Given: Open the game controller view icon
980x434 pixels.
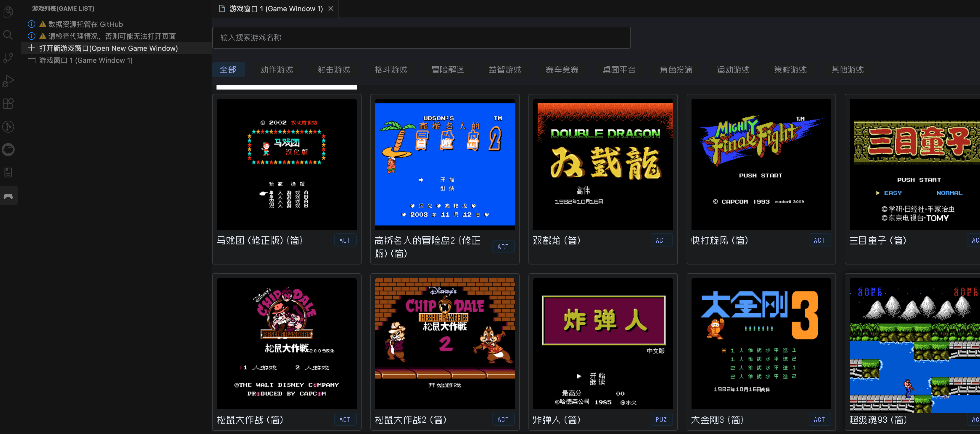Looking at the screenshot, I should coord(8,196).
